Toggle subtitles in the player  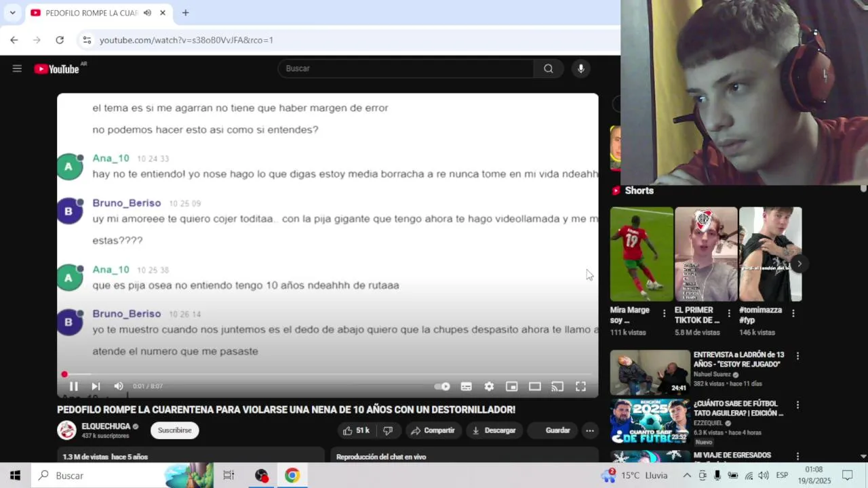point(466,386)
